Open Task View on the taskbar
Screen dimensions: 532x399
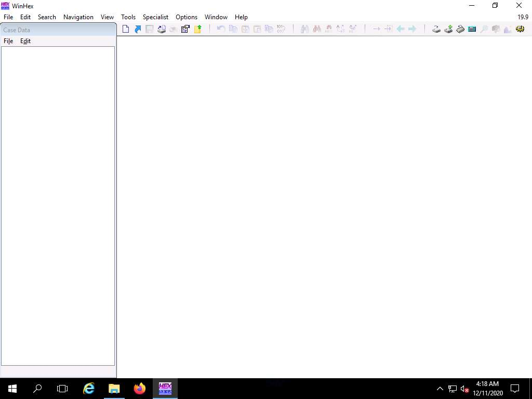62,389
